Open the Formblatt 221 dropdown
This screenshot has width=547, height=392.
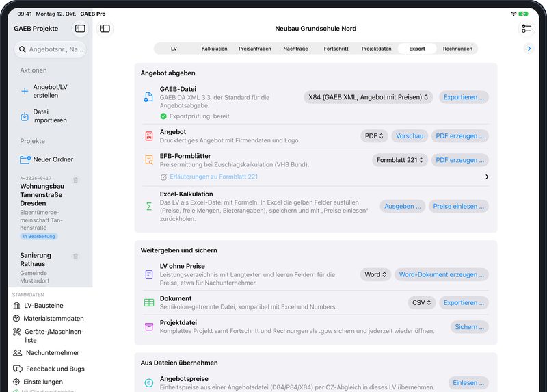pyautogui.click(x=400, y=160)
